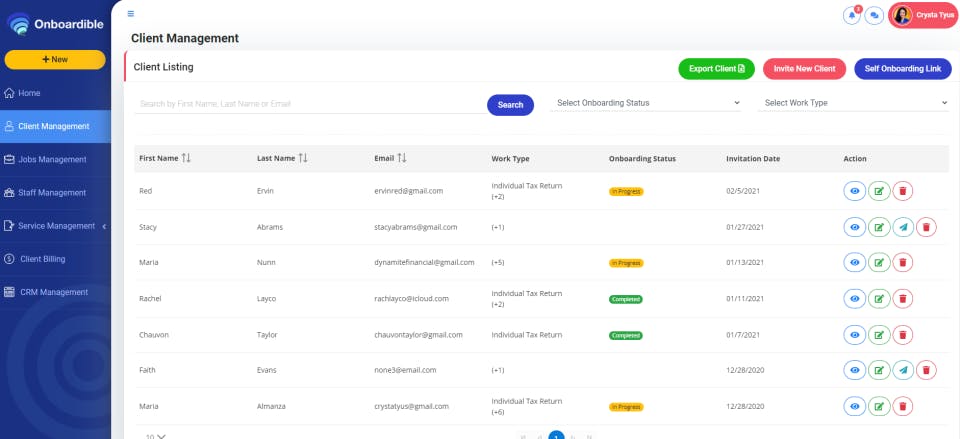This screenshot has height=439, width=960.
Task: Click the Export Client button
Action: [716, 69]
